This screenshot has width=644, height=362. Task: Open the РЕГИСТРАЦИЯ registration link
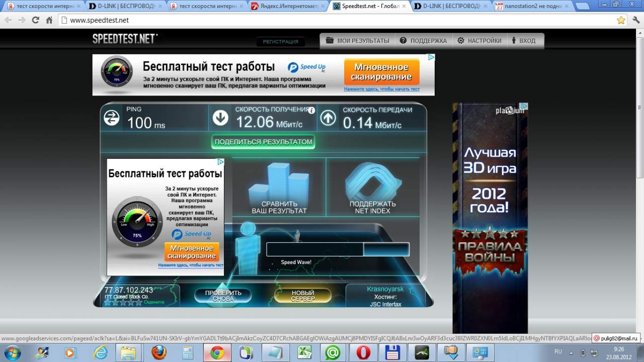click(281, 42)
